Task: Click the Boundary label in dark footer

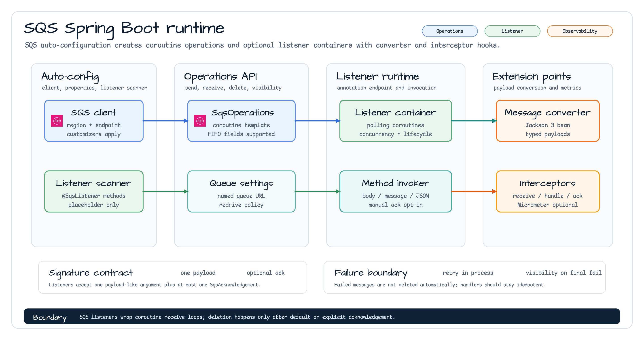Action: click(49, 317)
